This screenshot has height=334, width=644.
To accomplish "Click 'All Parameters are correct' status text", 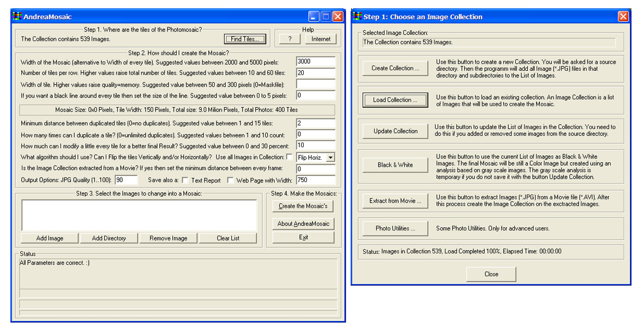I will 55,263.
